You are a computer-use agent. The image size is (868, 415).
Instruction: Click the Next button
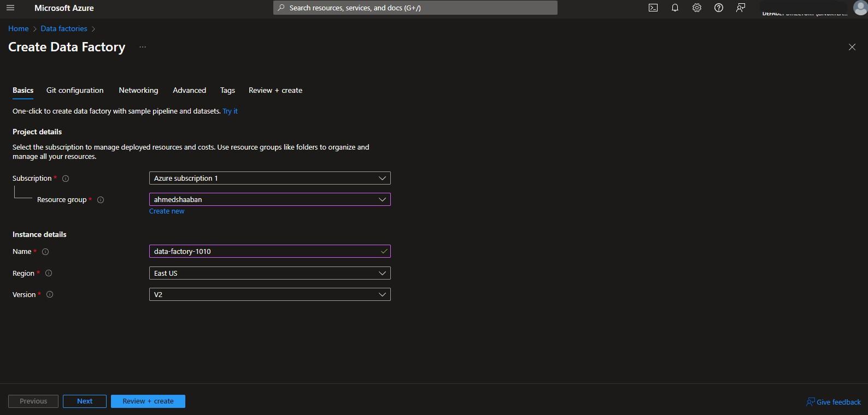85,401
